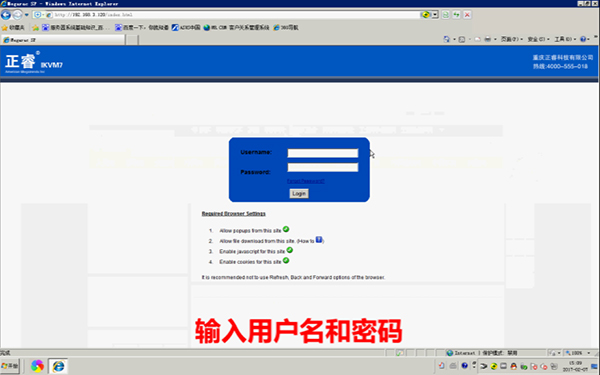Open the zoom level 100% dropdown

tap(578, 353)
